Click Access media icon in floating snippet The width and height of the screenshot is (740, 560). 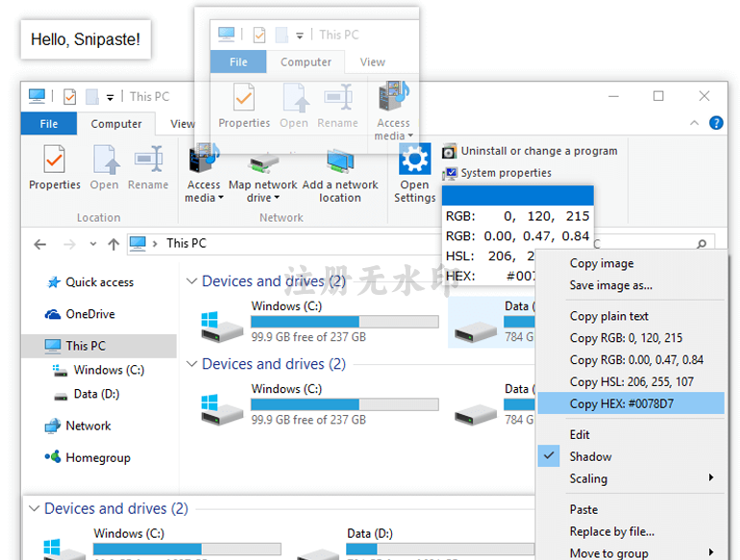393,96
